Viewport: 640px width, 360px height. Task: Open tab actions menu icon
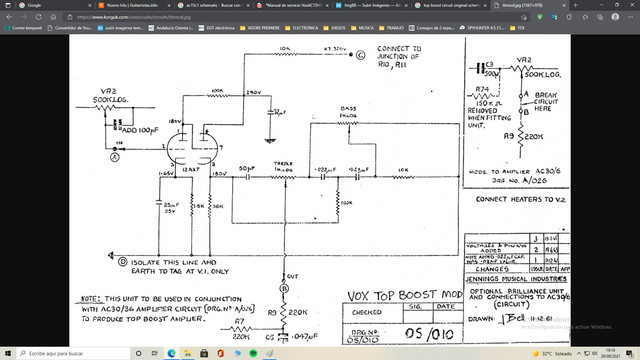pos(8,5)
